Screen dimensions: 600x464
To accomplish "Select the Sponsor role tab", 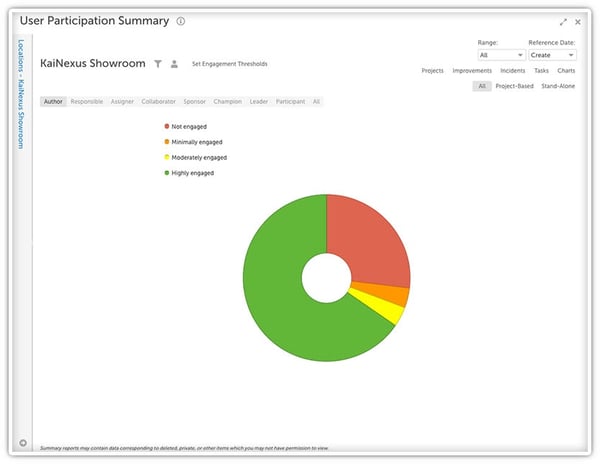I will (194, 101).
